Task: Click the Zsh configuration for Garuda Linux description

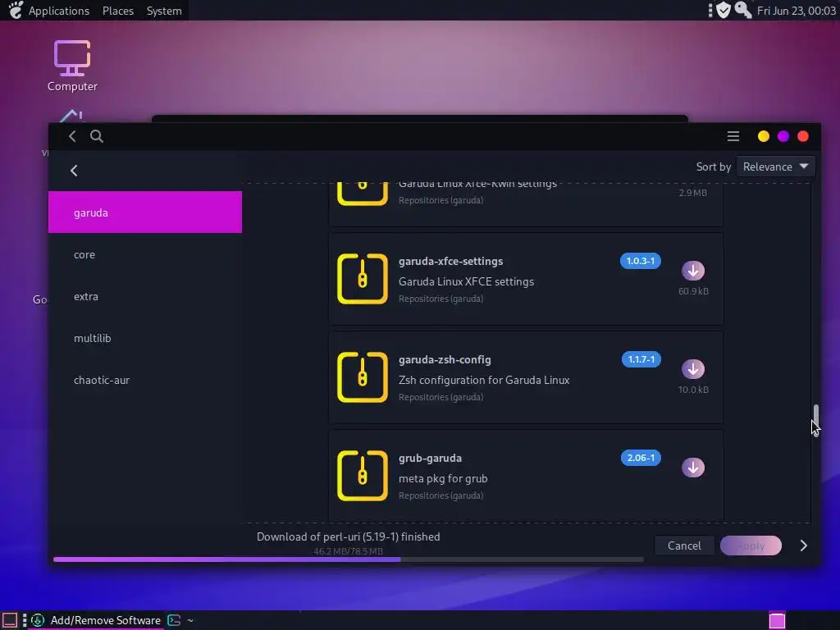Action: point(484,381)
